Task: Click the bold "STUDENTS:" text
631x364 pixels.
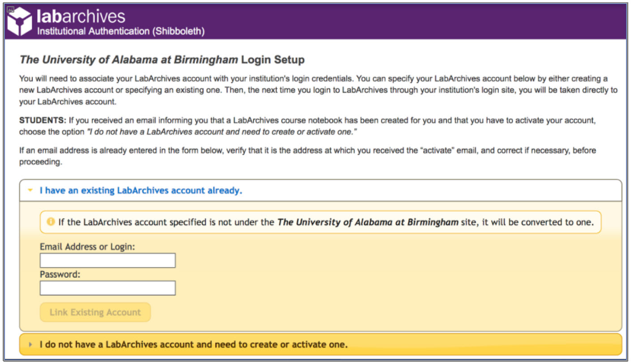Action: [x=43, y=121]
